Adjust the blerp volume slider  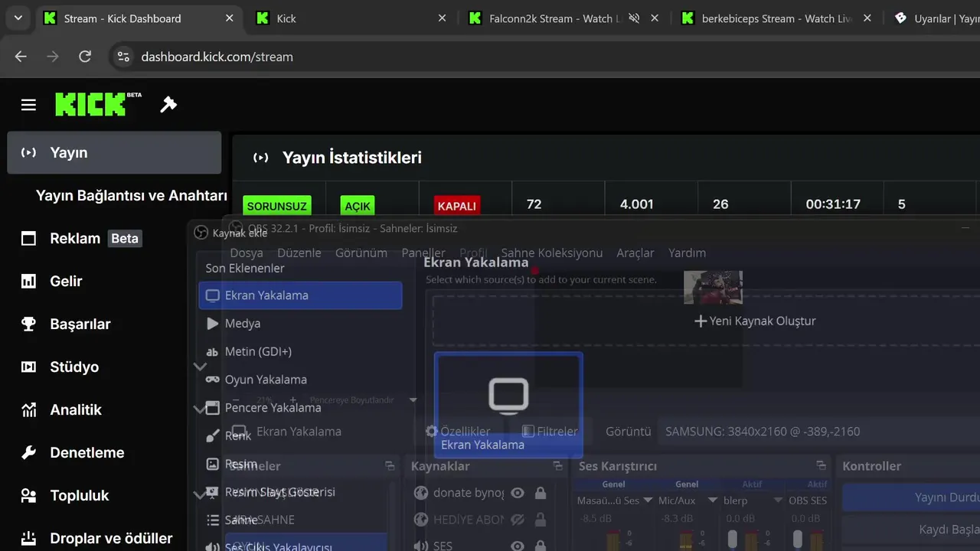click(733, 539)
